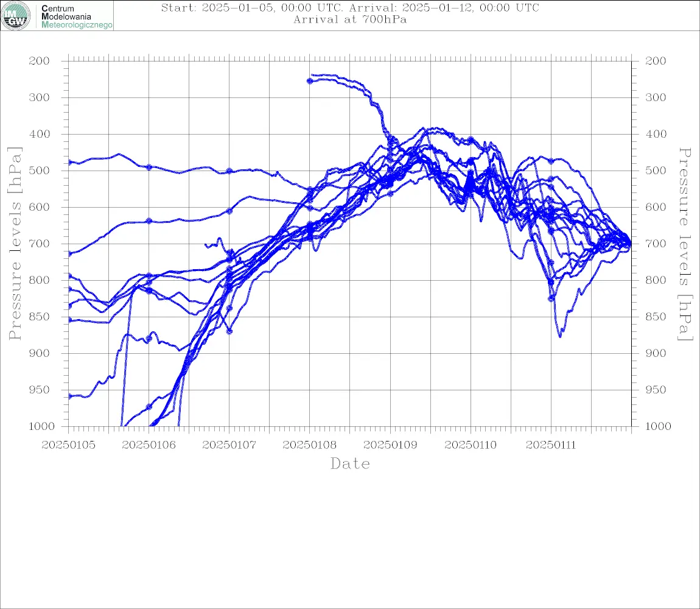
Task: Click the Start and Arrival title line
Action: (350, 7)
